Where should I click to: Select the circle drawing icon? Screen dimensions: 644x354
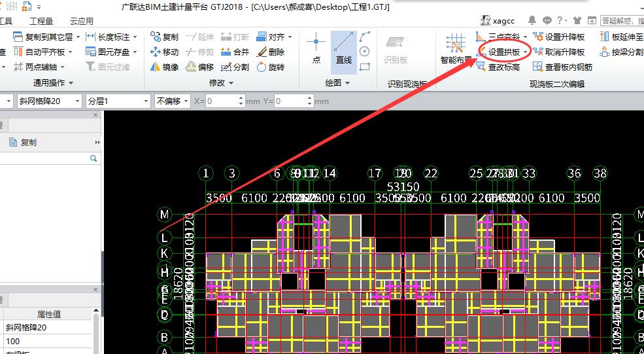point(365,52)
